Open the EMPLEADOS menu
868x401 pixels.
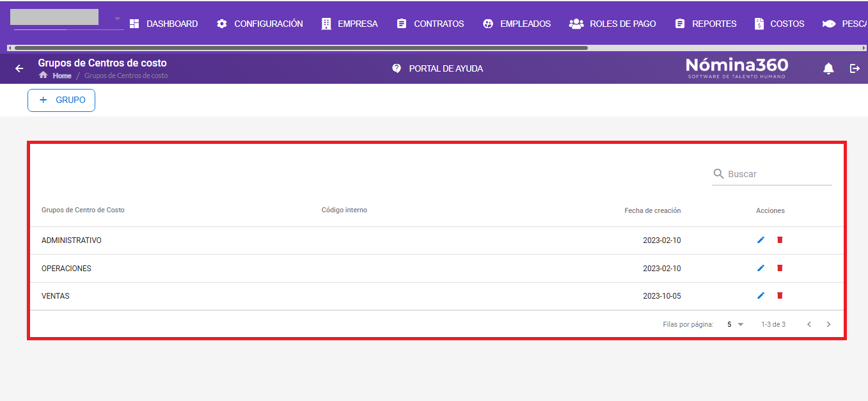pos(517,24)
